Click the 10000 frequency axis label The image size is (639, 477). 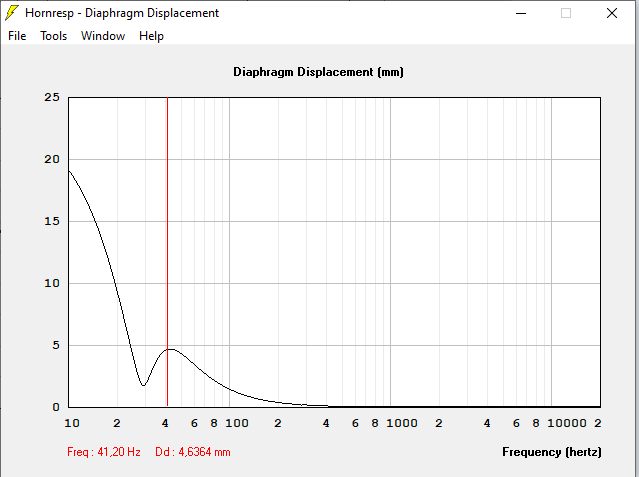click(567, 423)
